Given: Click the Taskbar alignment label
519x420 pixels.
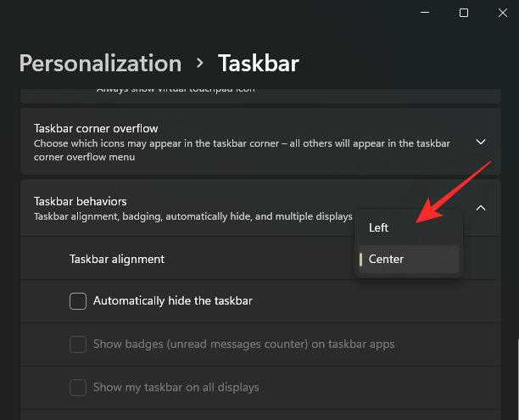Looking at the screenshot, I should 117,260.
